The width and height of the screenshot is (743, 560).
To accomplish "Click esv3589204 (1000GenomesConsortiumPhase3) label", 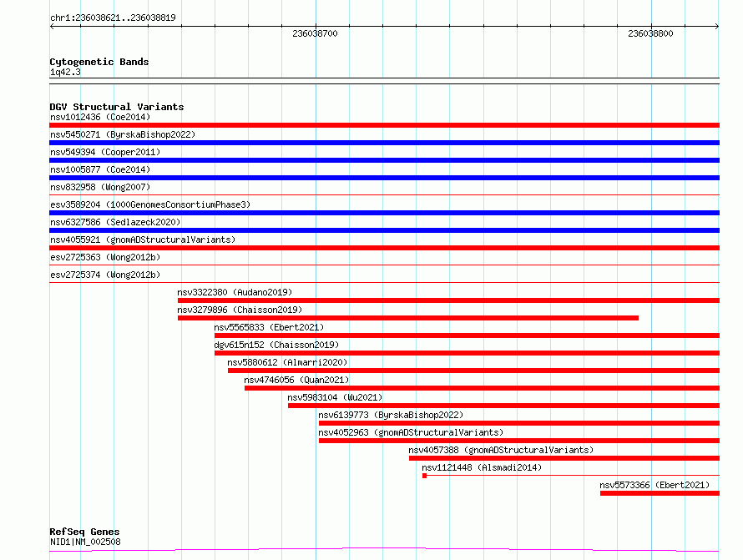I will (150, 204).
